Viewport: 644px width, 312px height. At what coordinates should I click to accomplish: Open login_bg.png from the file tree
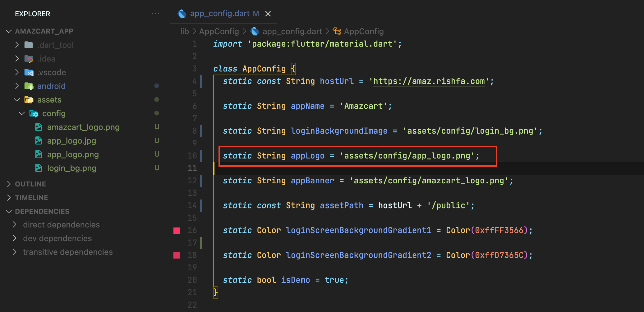[x=72, y=168]
